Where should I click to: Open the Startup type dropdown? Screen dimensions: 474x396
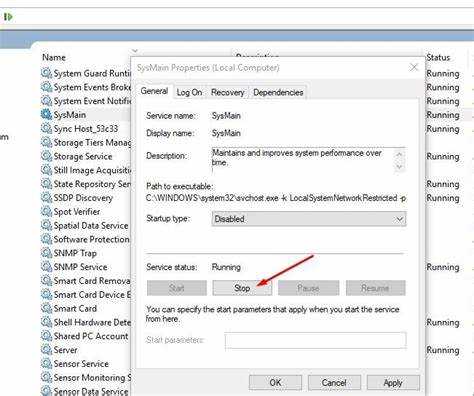pyautogui.click(x=309, y=219)
